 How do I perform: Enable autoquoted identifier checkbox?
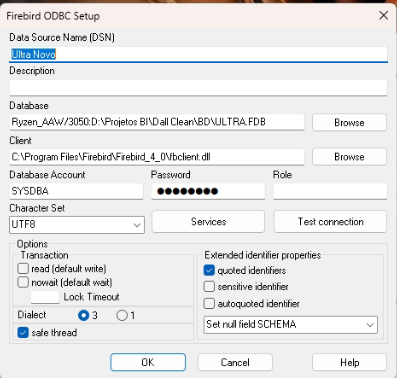point(209,304)
